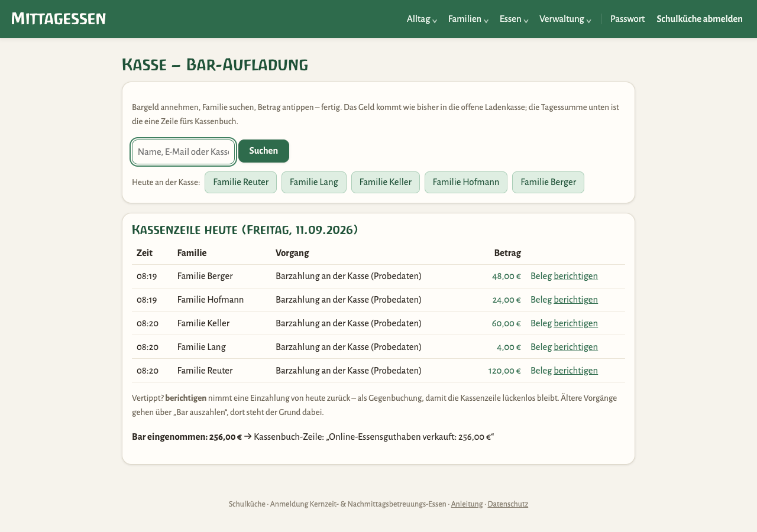Open Beleg for Familie Hofmann's payment
Screen dimensions: 757x532
coord(541,300)
